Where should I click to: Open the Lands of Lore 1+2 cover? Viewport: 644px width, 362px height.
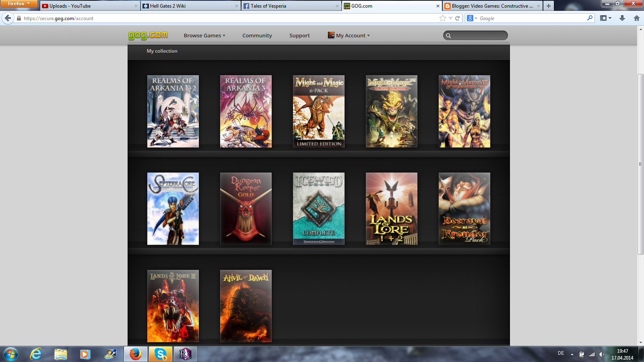pos(392,209)
